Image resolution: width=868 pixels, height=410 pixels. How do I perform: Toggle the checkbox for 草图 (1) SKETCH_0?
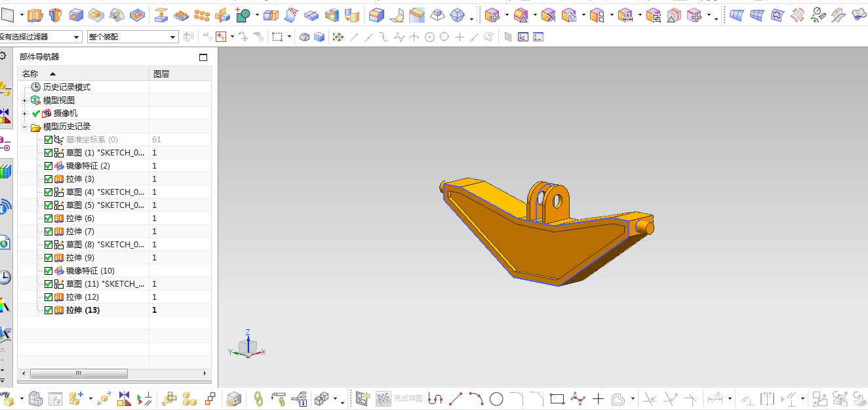pos(49,153)
